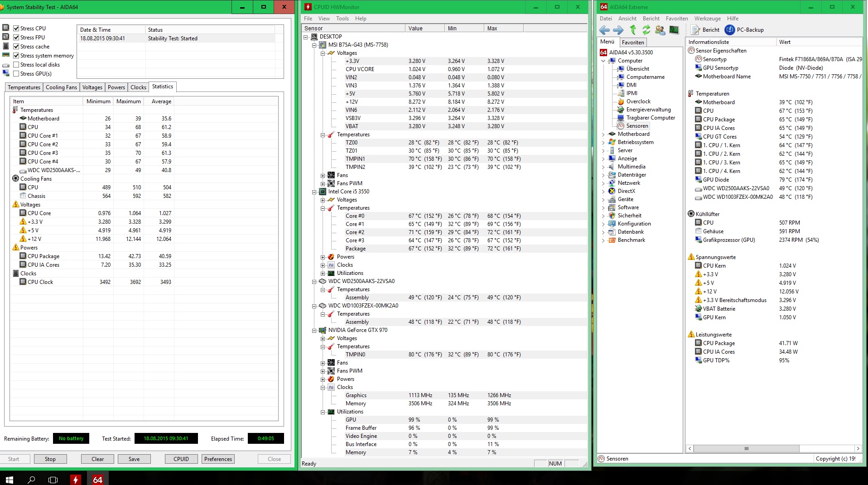Uncheck the Stress CPU checkbox
The image size is (868, 485).
[16, 29]
